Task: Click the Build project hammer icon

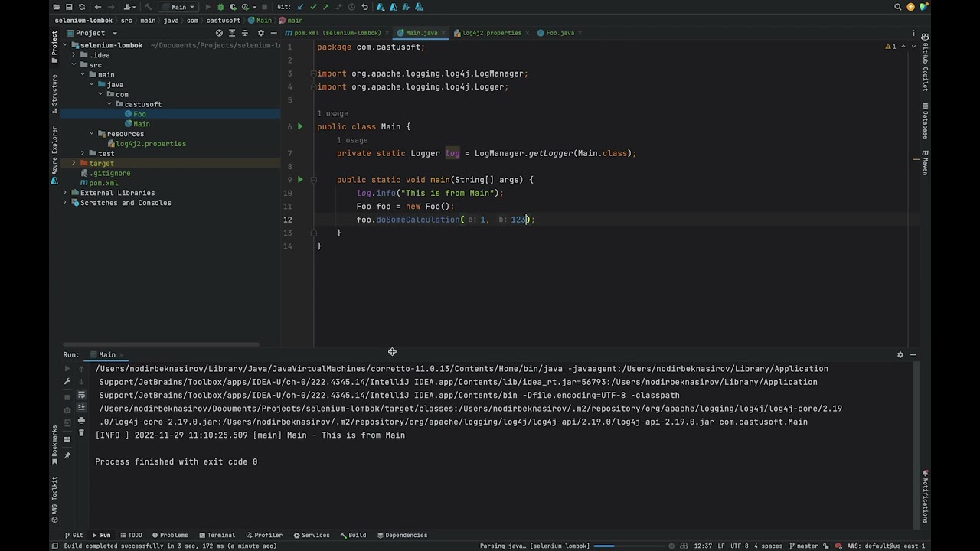Action: pyautogui.click(x=148, y=7)
